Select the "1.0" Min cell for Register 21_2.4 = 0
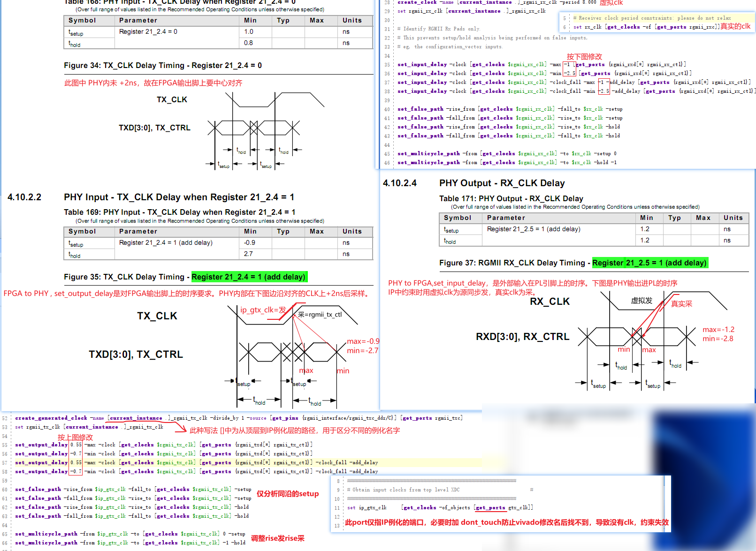Screen dimensions: 756x551 tap(248, 32)
